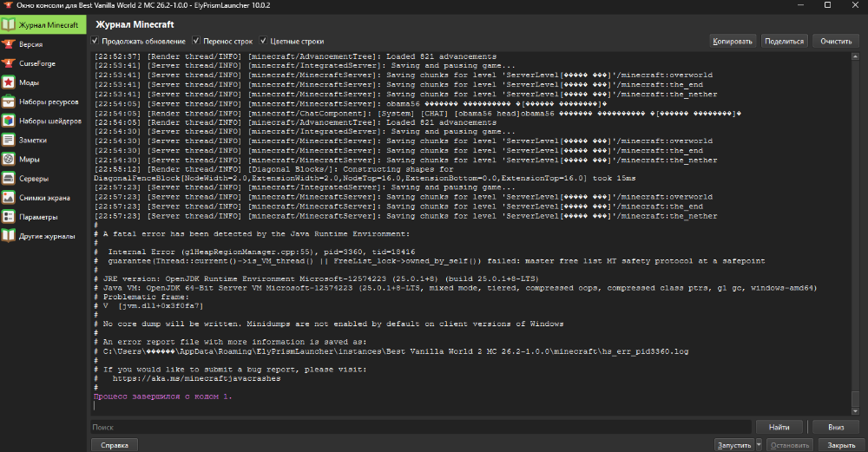868x452 pixels.
Task: Switch to the CurseForge page
Action: click(x=43, y=63)
